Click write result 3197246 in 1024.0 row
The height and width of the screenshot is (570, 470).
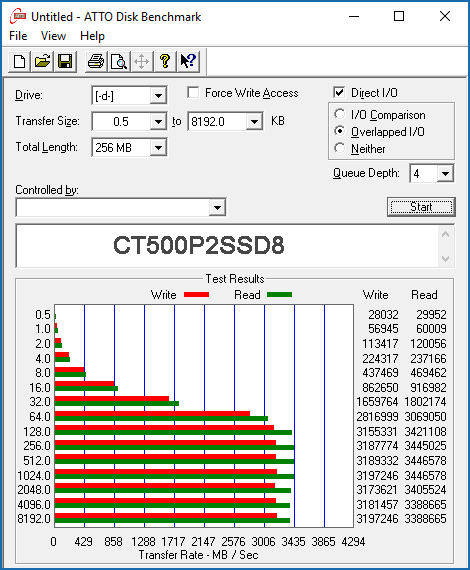point(377,475)
